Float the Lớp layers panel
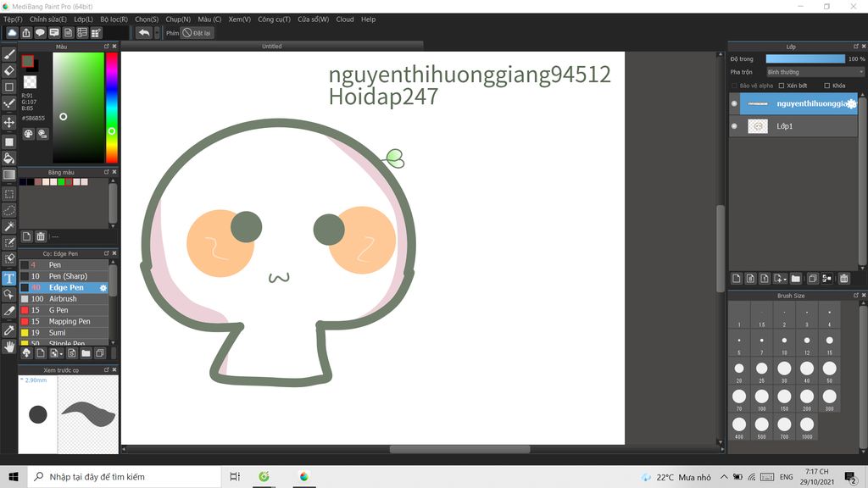 (x=856, y=47)
